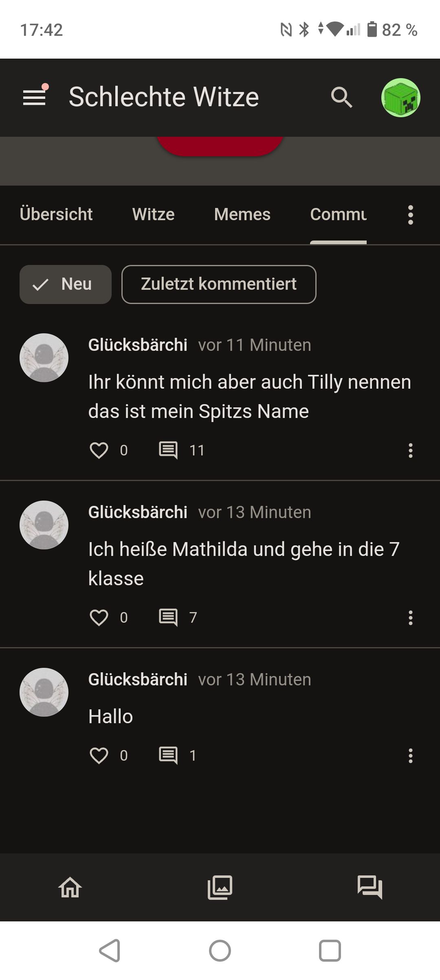Open the hamburger navigation menu
The width and height of the screenshot is (440, 980).
pyautogui.click(x=34, y=97)
